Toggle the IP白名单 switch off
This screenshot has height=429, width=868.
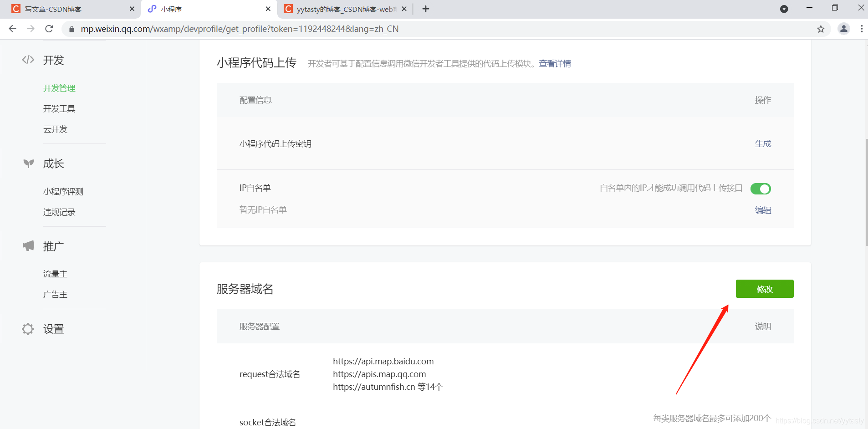pyautogui.click(x=761, y=189)
